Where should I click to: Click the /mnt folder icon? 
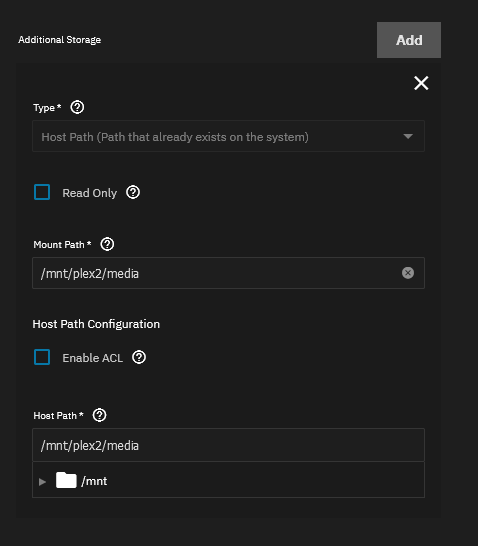click(66, 480)
